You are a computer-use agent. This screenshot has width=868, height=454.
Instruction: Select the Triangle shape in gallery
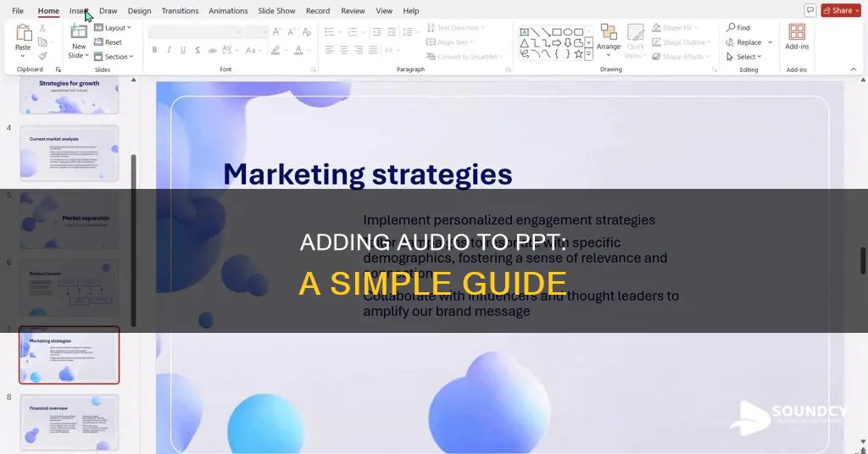(x=524, y=43)
